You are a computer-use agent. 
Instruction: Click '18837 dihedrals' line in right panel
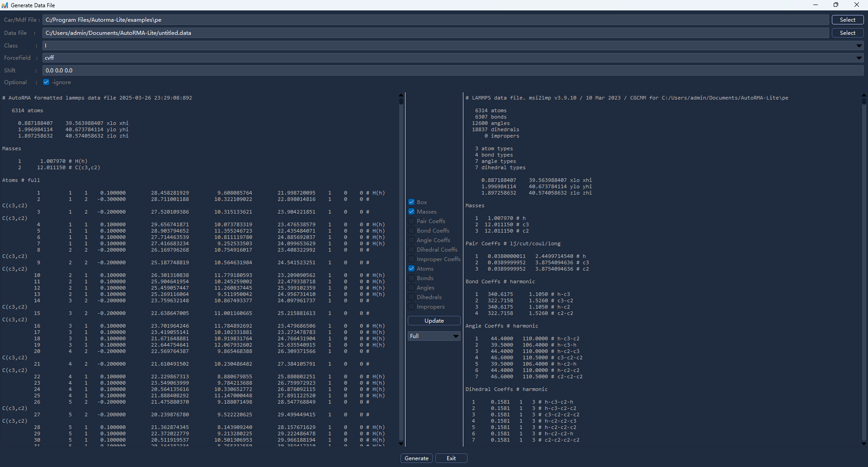[x=495, y=129]
